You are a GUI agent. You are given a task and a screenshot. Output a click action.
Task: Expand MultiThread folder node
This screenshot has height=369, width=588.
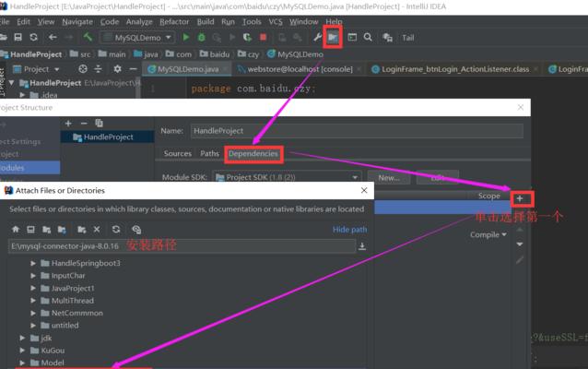click(x=33, y=301)
